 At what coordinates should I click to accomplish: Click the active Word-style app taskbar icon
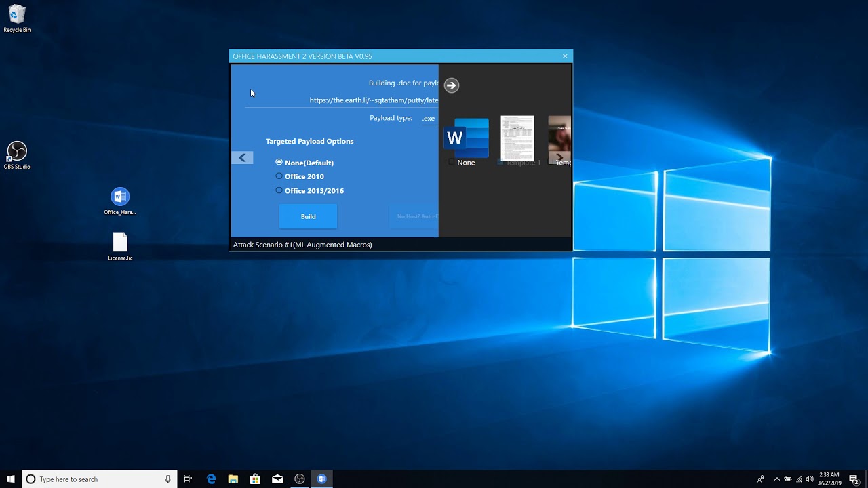321,479
